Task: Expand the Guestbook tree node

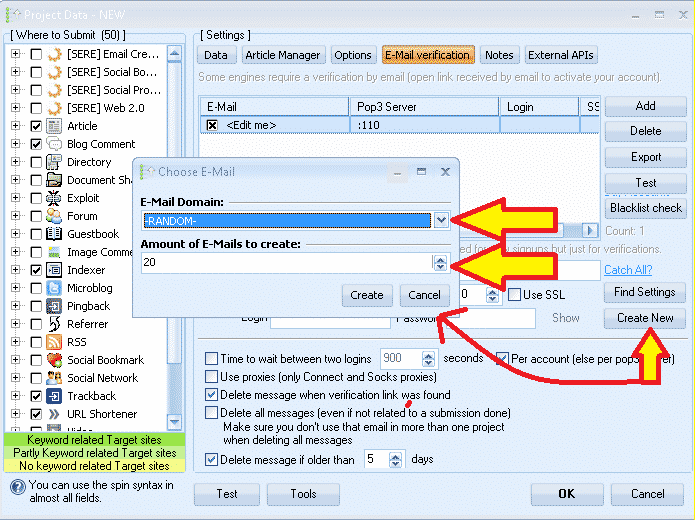Action: pyautogui.click(x=16, y=234)
